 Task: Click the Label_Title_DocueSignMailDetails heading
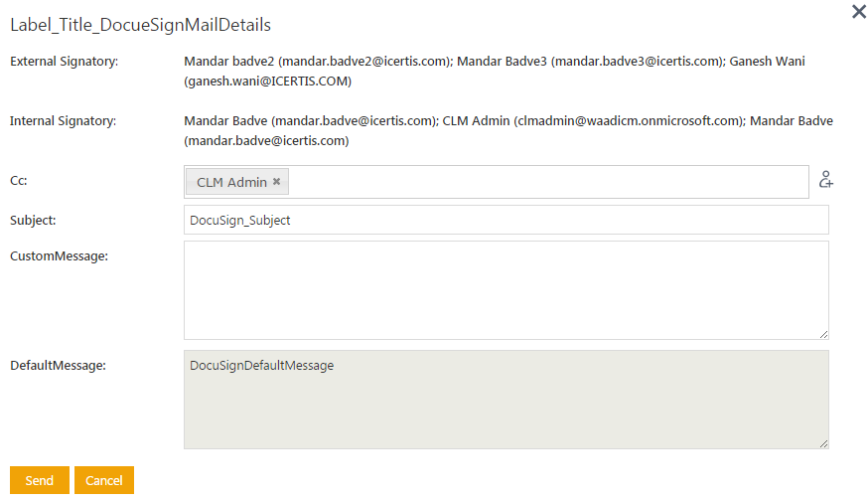tap(140, 24)
